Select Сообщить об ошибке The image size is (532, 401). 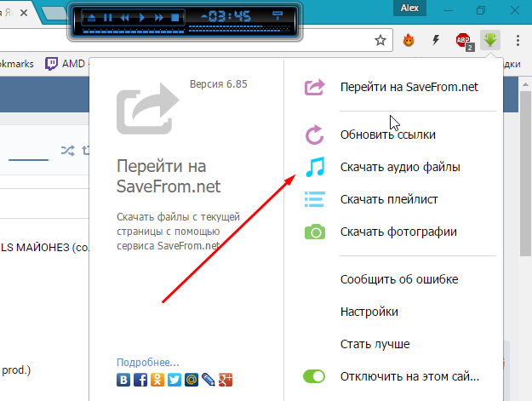399,279
